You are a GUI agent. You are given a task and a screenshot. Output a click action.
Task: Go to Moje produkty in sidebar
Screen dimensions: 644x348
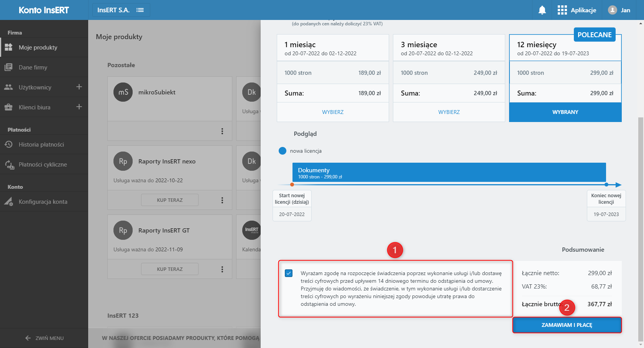click(44, 48)
